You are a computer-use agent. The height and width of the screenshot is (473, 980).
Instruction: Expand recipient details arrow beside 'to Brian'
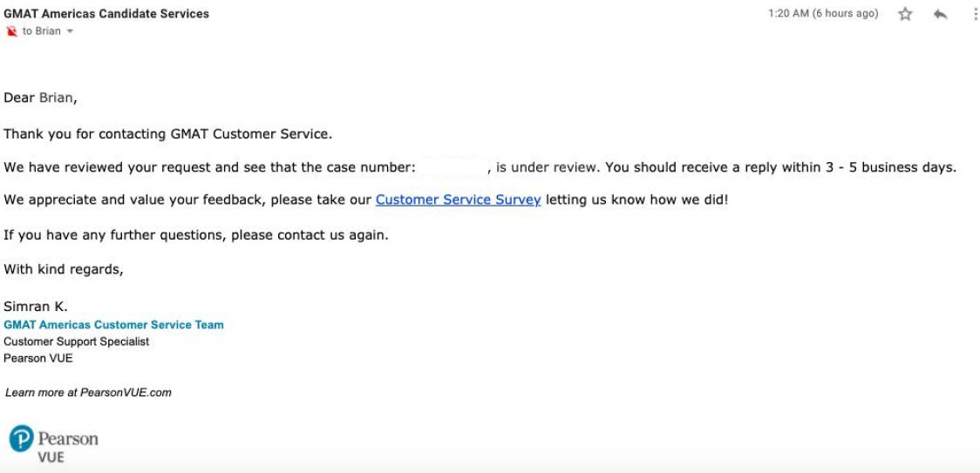pyautogui.click(x=70, y=32)
